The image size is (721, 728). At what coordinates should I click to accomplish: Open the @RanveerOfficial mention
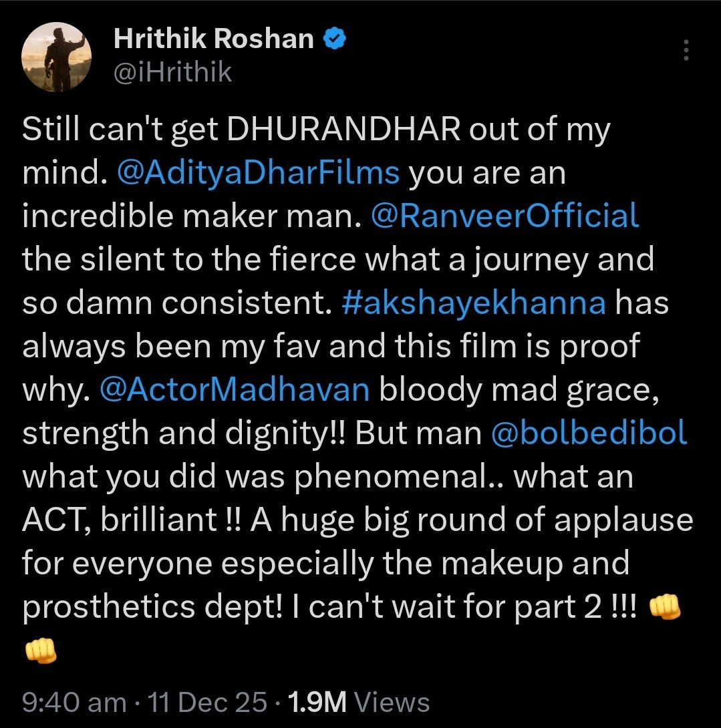(x=504, y=216)
